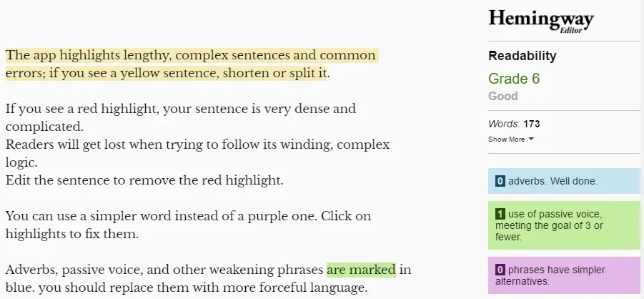The image size is (644, 299).
Task: Place cursor in "Readers will get lost" line
Action: pos(197,154)
